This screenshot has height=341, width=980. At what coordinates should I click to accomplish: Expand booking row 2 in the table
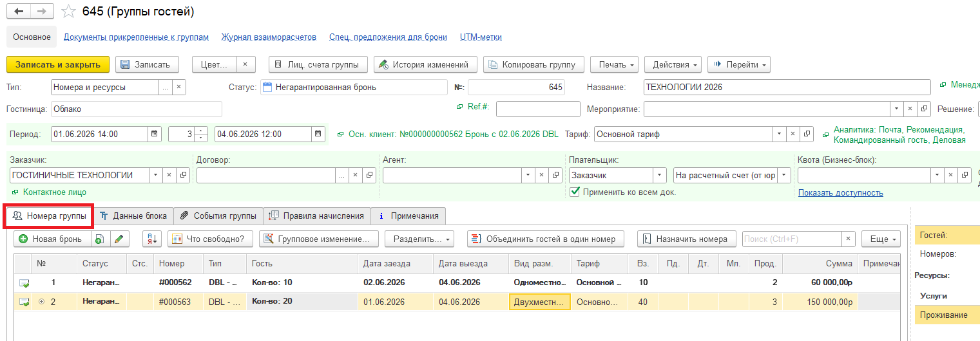(x=42, y=302)
